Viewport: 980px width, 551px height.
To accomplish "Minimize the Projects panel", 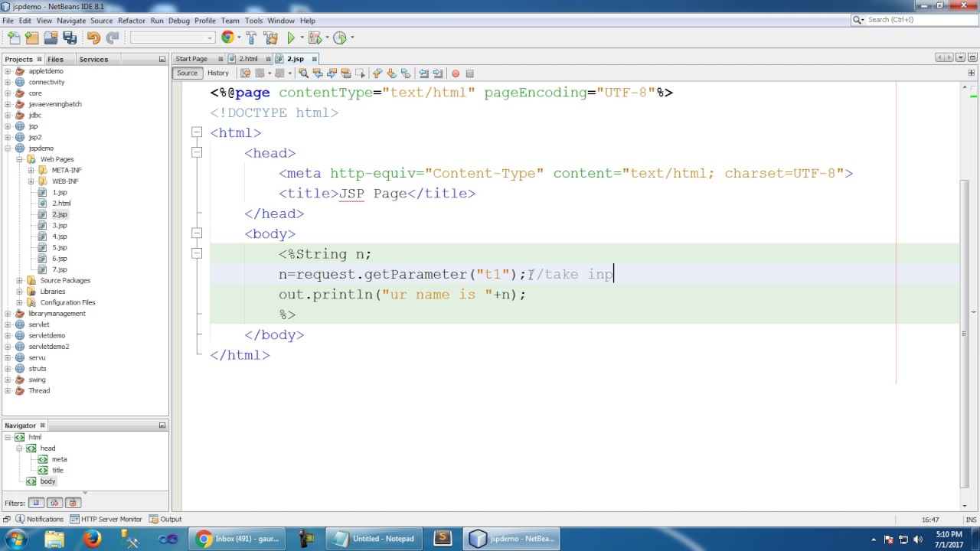I will (x=162, y=59).
